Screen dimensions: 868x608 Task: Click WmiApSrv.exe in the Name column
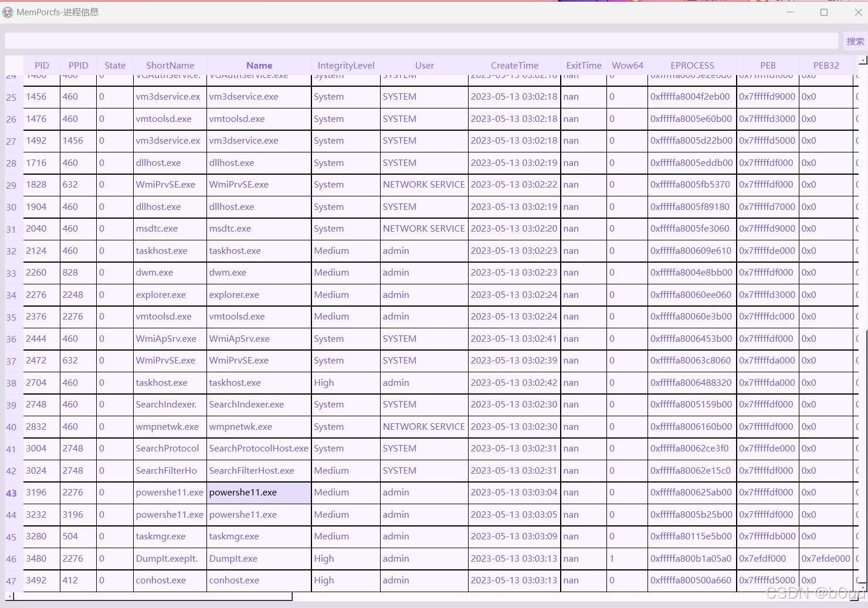pyautogui.click(x=259, y=339)
